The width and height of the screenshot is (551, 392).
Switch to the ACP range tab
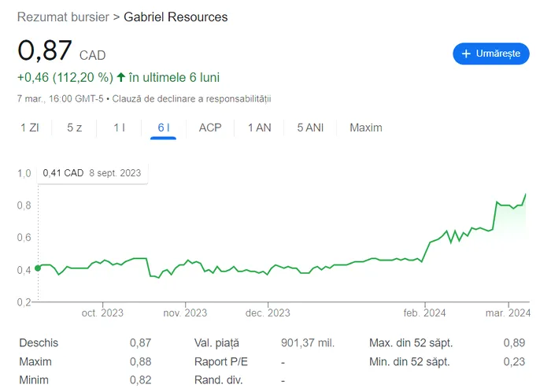coord(210,128)
